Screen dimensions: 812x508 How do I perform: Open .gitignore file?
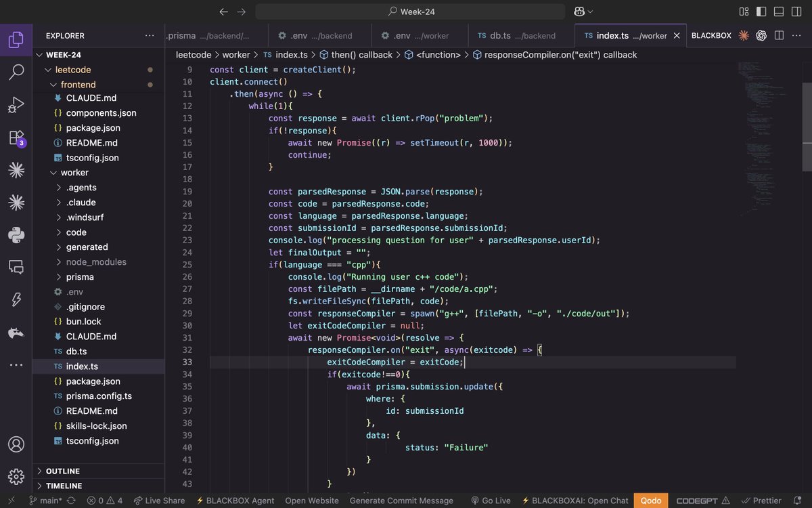(x=99, y=307)
